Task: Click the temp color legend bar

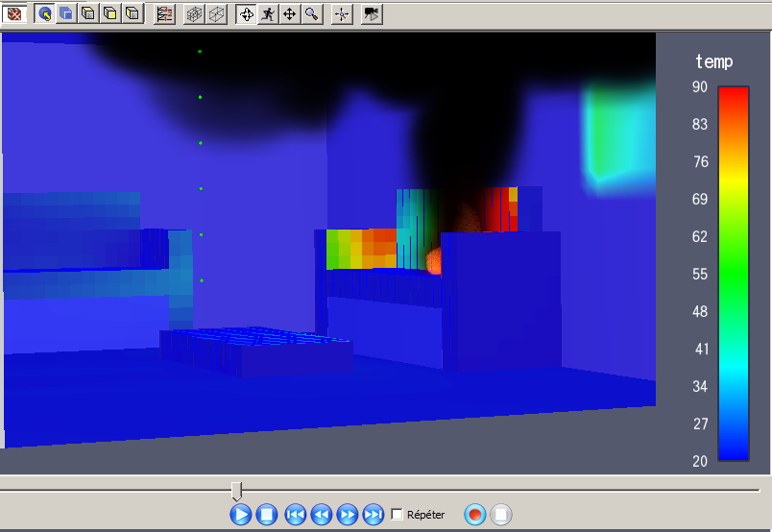Action: click(734, 274)
